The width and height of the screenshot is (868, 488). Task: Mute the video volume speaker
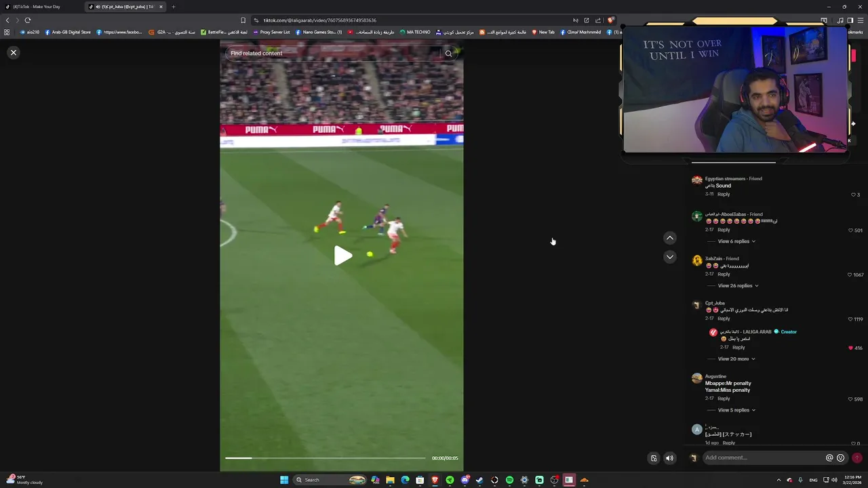click(x=669, y=458)
